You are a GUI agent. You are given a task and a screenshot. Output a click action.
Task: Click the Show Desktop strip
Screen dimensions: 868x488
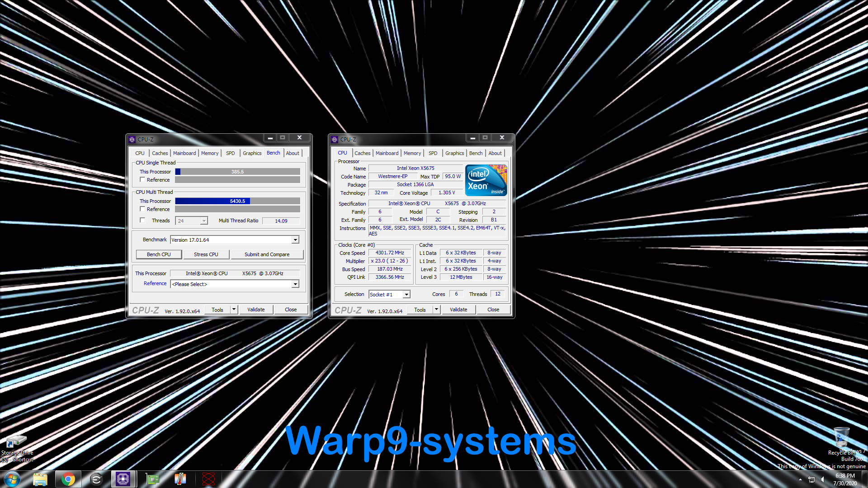point(864,479)
